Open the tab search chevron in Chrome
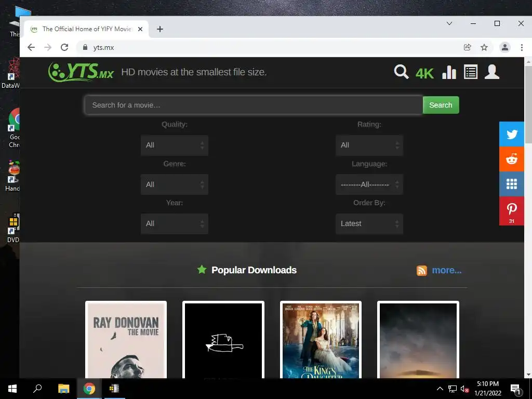Screen dimensions: 532x399 tap(449, 23)
